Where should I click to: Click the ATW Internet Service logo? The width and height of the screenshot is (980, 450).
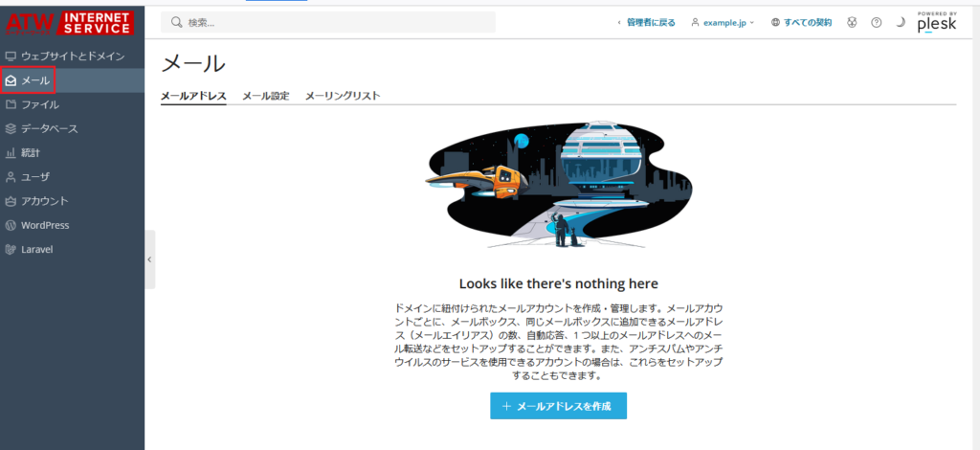[70, 23]
